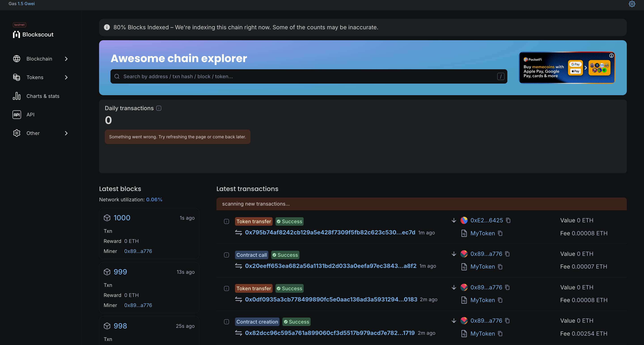Viewport: 644px width, 345px height.
Task: Open the details icon for the Contract creation transaction
Action: [227, 322]
